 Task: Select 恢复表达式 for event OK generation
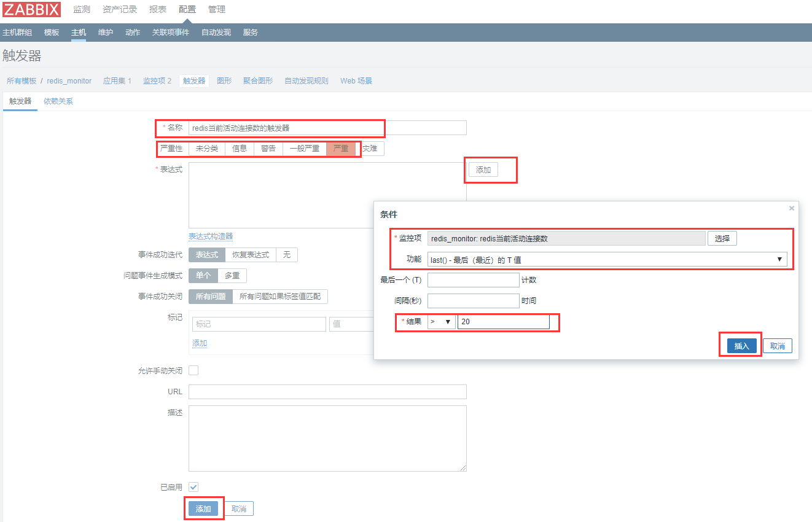tap(251, 255)
